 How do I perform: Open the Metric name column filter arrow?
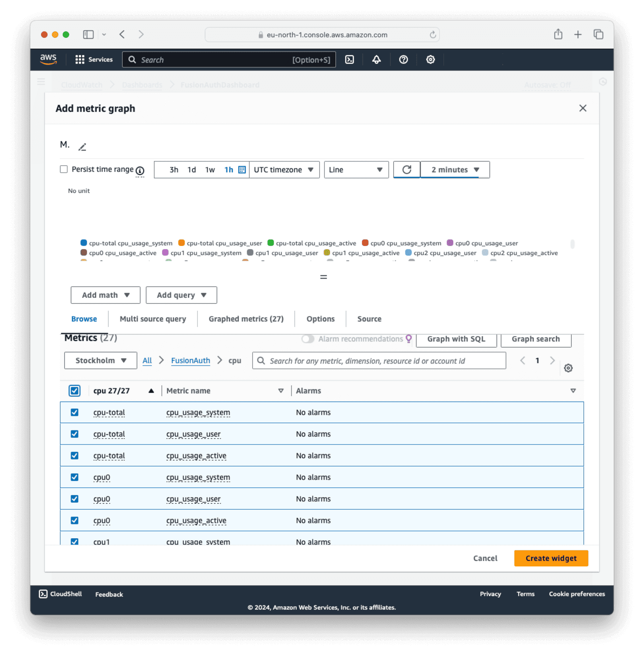[281, 391]
